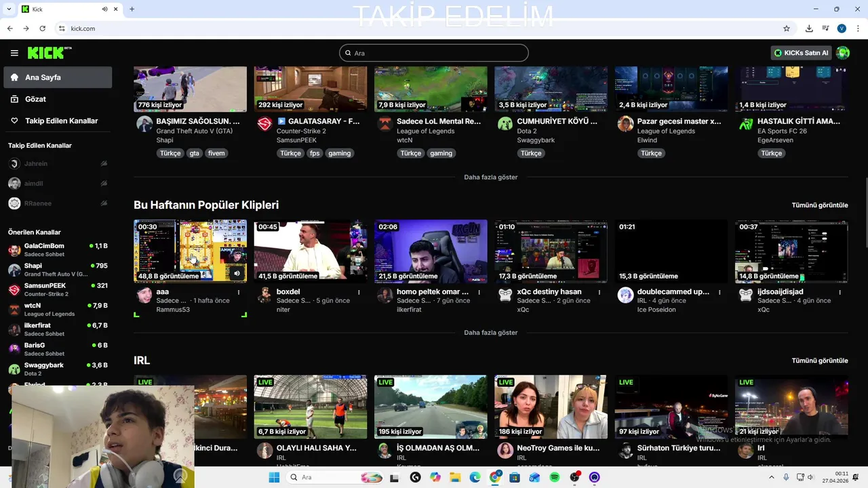
Task: Open the browser downloads icon
Action: click(809, 28)
